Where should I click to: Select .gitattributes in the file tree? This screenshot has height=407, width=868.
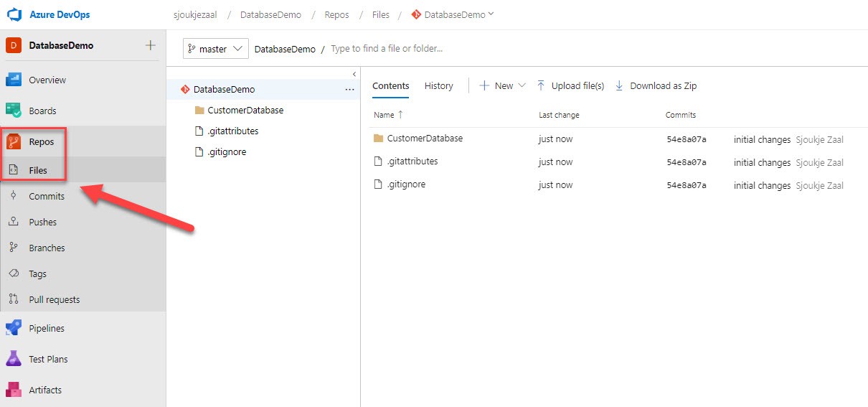tap(232, 131)
